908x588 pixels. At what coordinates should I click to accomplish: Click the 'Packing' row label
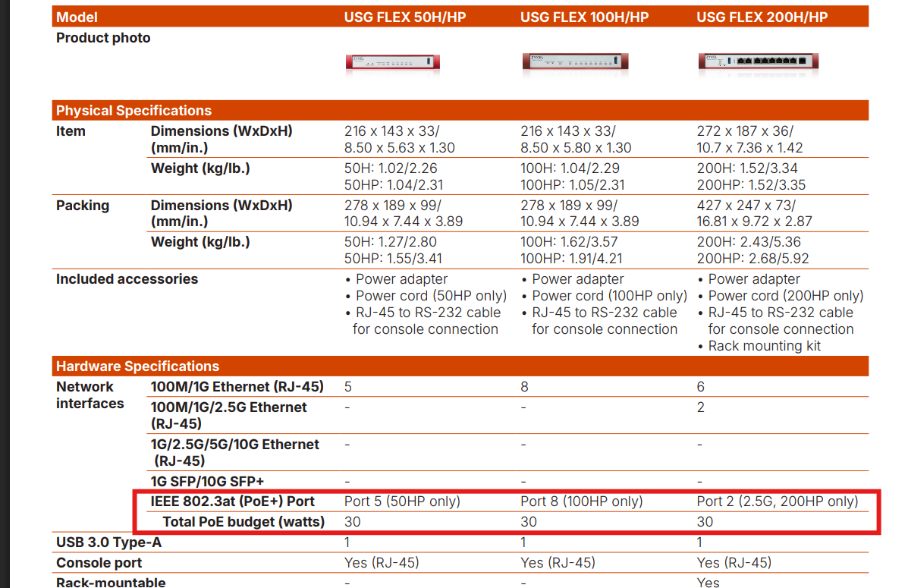(x=83, y=206)
